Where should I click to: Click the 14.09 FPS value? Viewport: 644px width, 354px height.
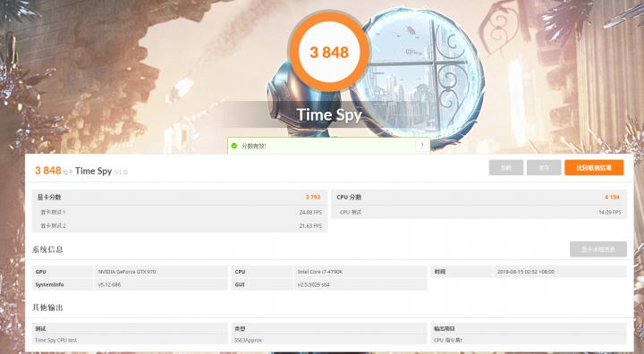[x=609, y=213]
